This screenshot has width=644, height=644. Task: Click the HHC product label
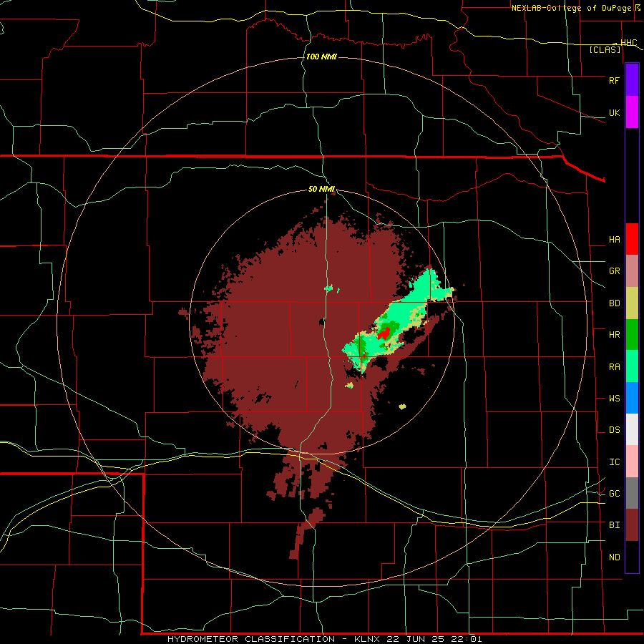629,43
